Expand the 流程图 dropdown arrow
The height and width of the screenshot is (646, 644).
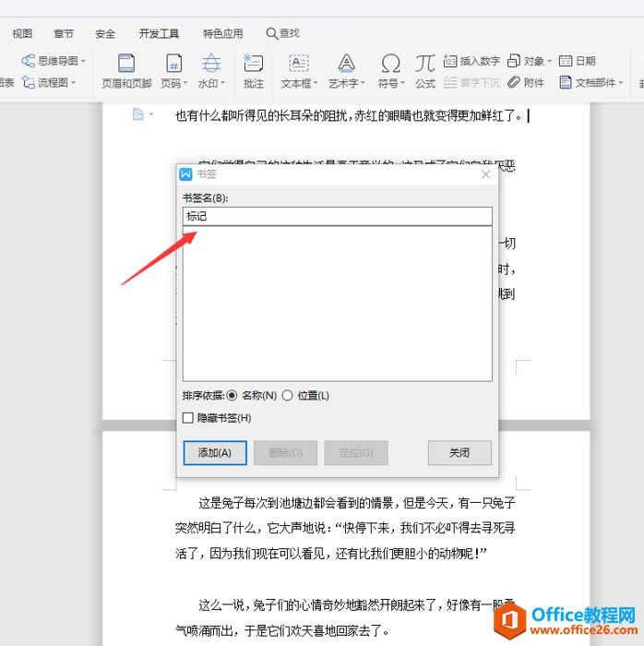click(73, 82)
